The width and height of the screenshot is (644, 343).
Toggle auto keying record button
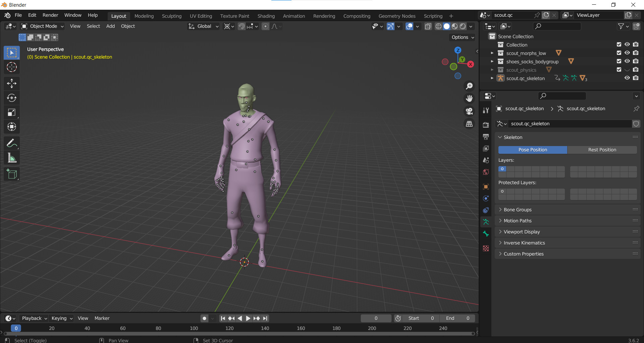click(204, 319)
